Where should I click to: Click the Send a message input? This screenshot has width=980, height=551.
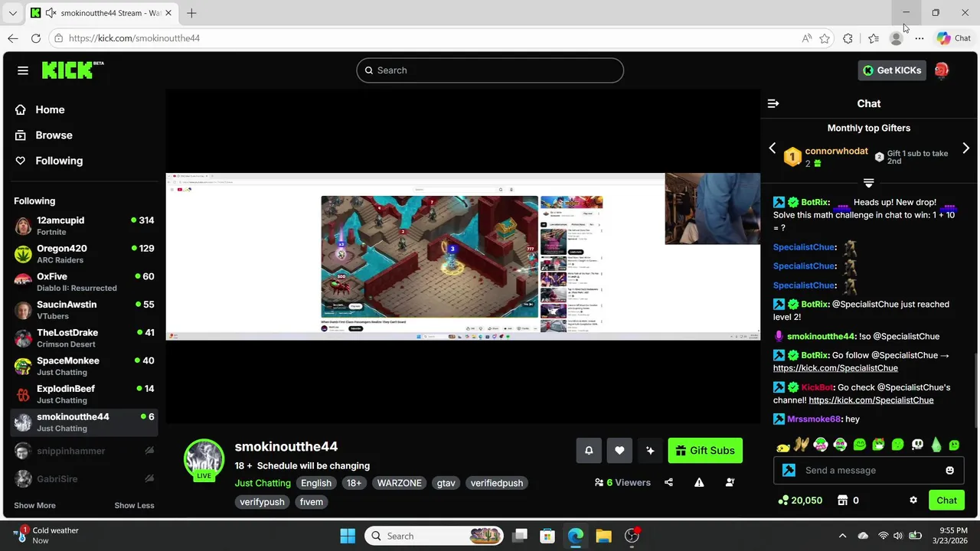[869, 471]
